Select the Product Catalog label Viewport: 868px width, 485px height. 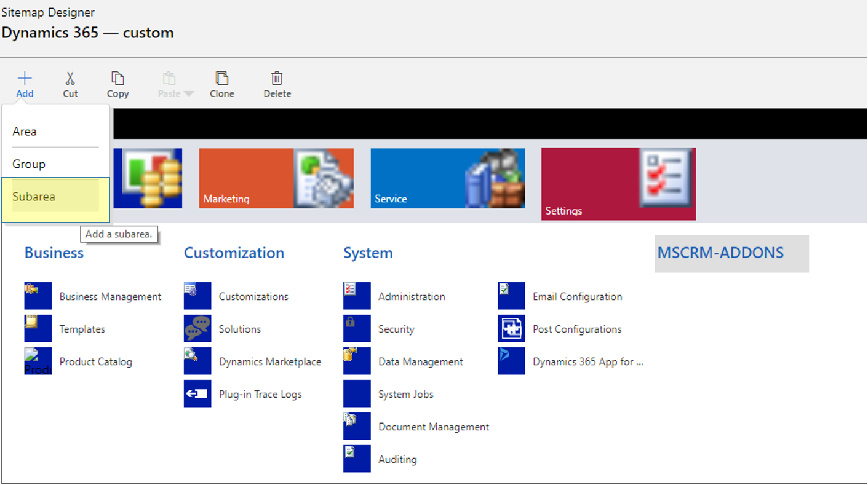(x=96, y=361)
